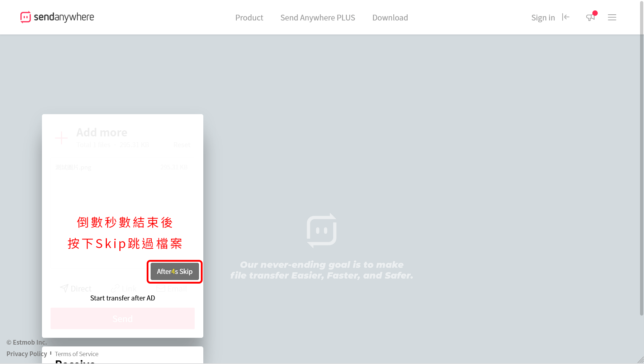Viewport: 644px width, 364px height.
Task: Click the mascot icon above the slogan
Action: pos(321,230)
